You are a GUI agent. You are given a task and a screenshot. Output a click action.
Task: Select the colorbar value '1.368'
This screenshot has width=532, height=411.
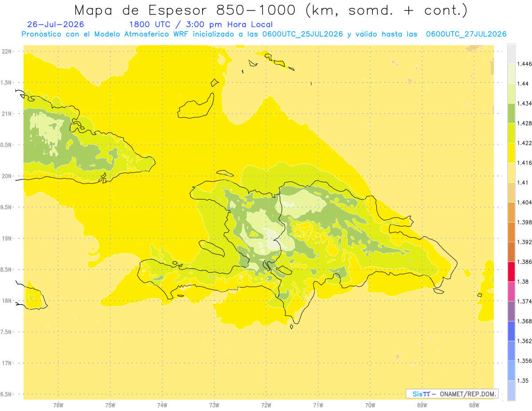tap(524, 321)
